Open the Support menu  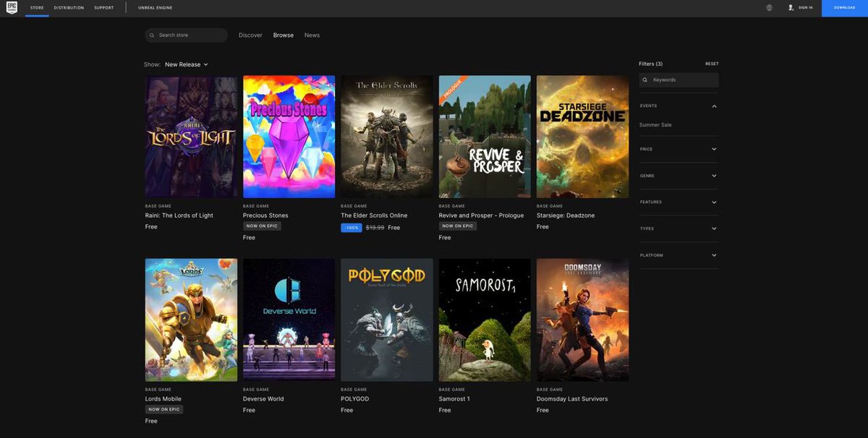tap(103, 8)
